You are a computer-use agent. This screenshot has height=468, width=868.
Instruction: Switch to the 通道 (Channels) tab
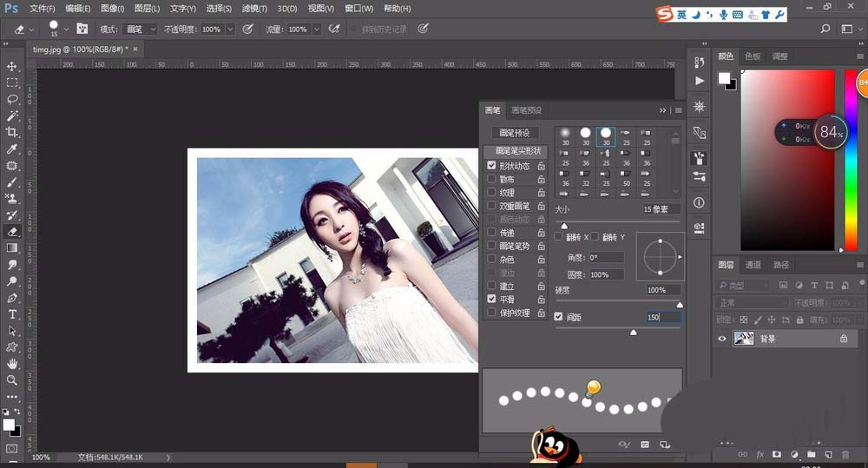click(753, 265)
